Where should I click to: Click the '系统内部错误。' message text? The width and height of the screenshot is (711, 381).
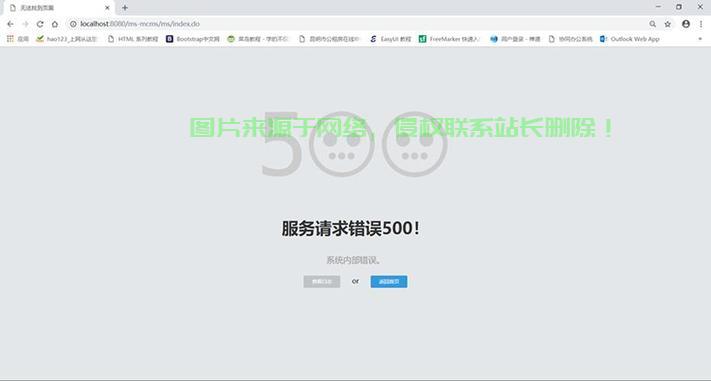pos(353,260)
